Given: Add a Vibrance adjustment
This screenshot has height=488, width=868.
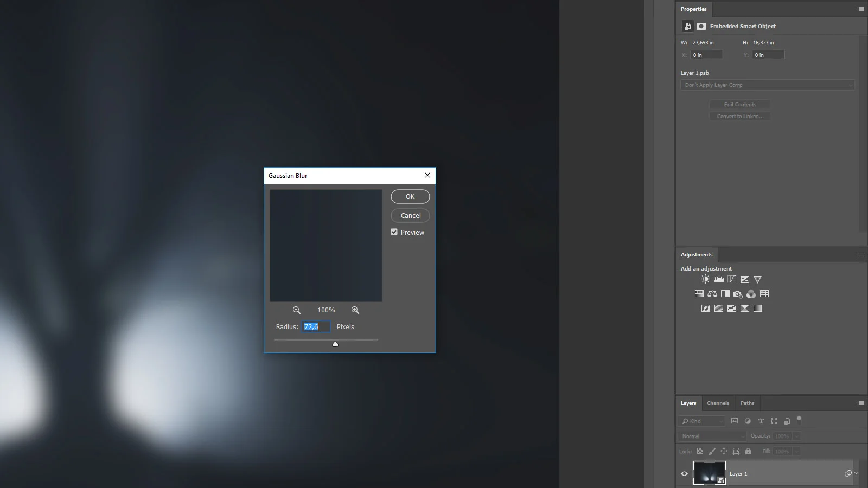Looking at the screenshot, I should [x=757, y=279].
